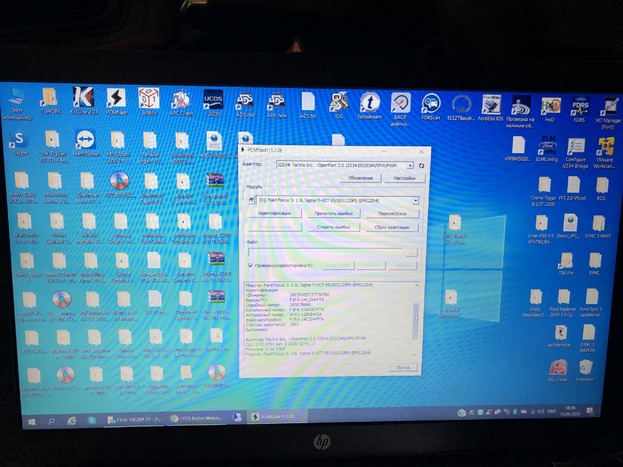The width and height of the screenshot is (623, 467).
Task: Click the Обновление button
Action: 360,177
